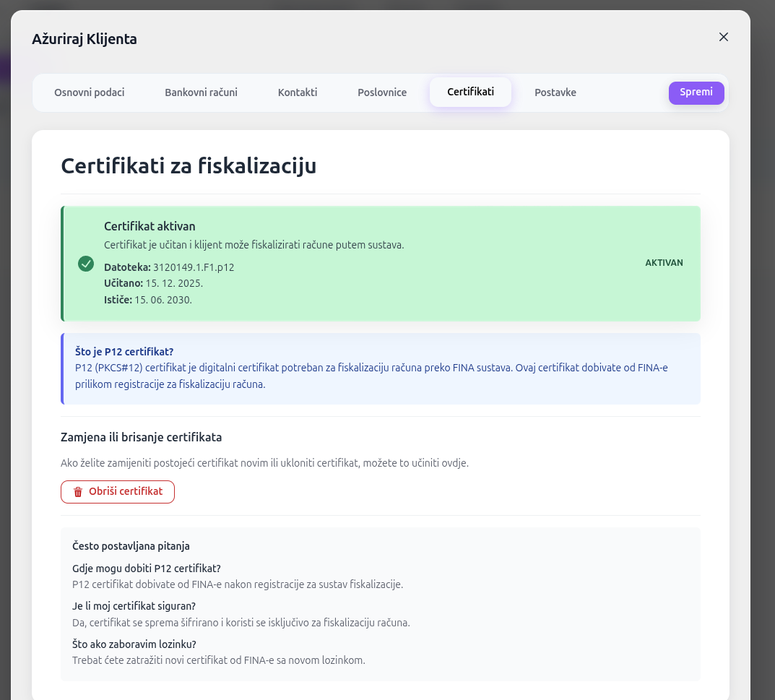This screenshot has height=700, width=775.
Task: Open the Postavke tab
Action: tap(555, 92)
